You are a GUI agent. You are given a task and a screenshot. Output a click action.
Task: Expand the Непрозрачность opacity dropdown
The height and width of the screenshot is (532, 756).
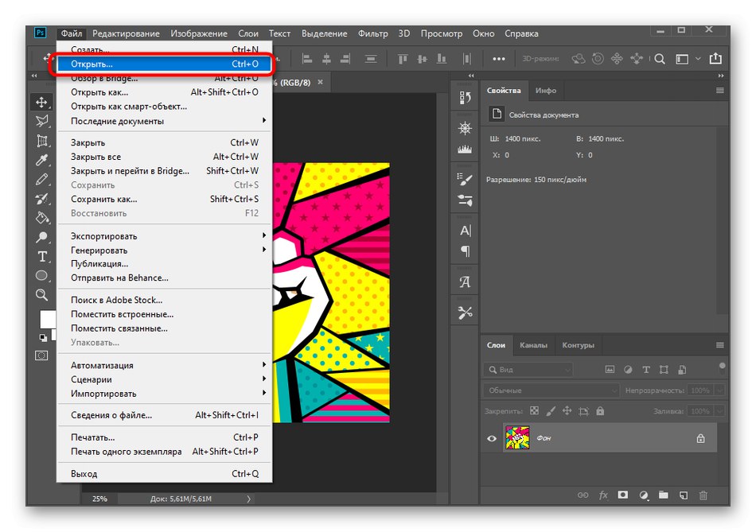[719, 390]
